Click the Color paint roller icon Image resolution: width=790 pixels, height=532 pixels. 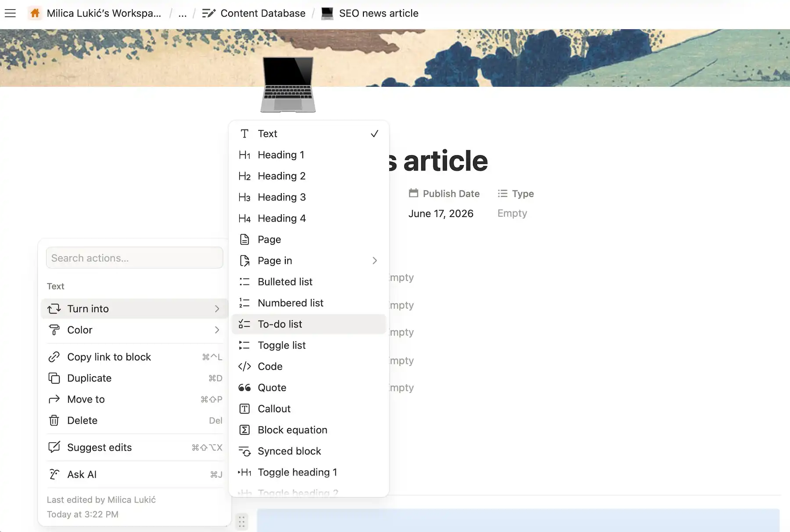coord(54,330)
